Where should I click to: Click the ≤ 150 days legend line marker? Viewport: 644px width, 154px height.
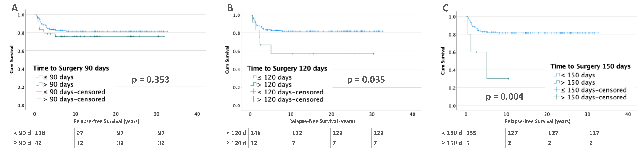(557, 75)
